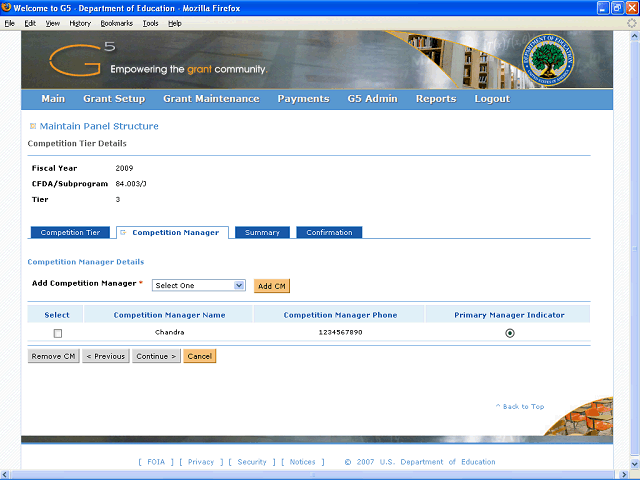Click the horizontal scrollbar left arrow
The height and width of the screenshot is (480, 640).
5,475
